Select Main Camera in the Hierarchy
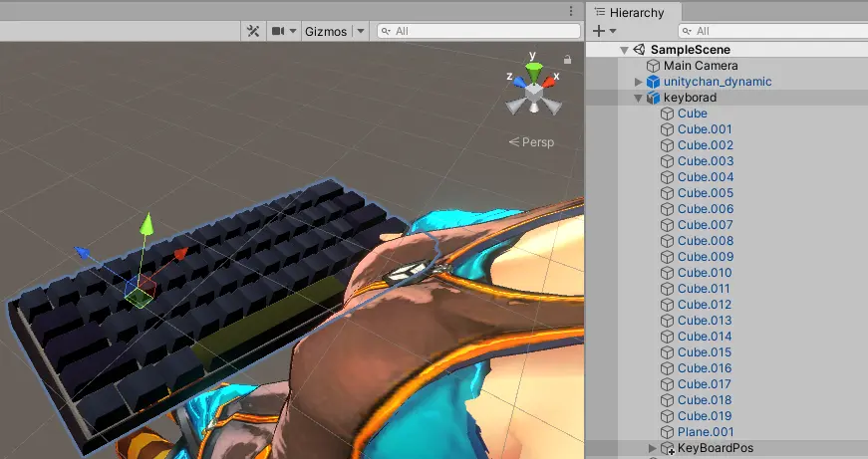Viewport: 868px width, 459px height. tap(701, 66)
